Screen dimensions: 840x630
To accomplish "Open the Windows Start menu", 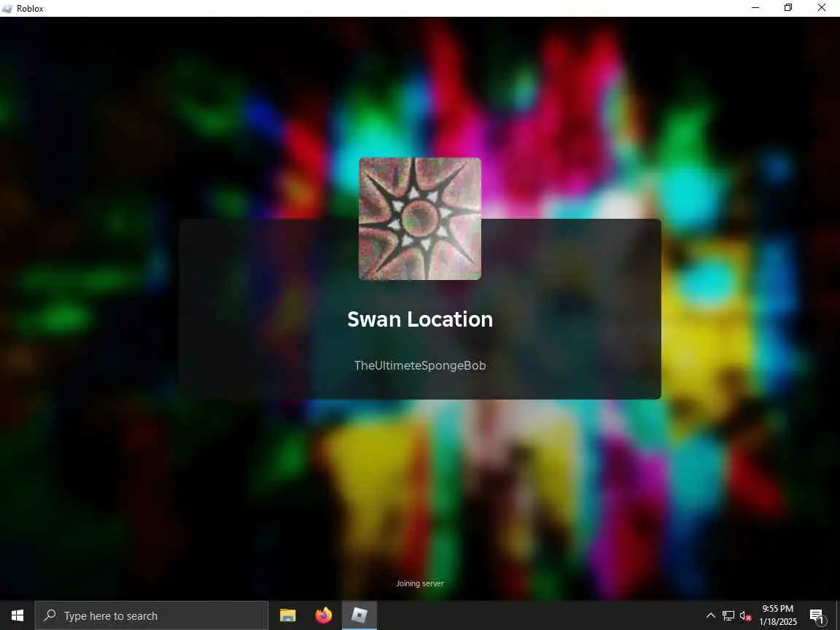I will [x=17, y=615].
